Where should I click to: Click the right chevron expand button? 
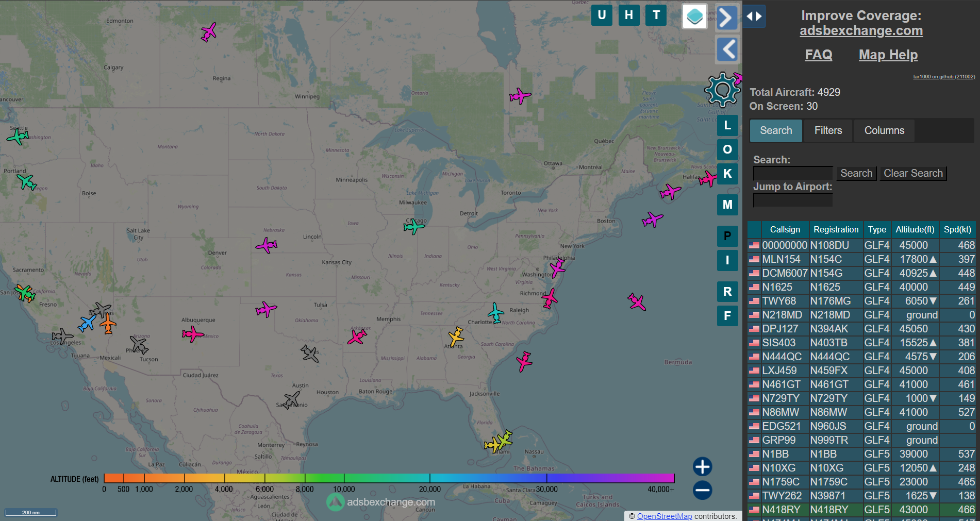[x=727, y=18]
